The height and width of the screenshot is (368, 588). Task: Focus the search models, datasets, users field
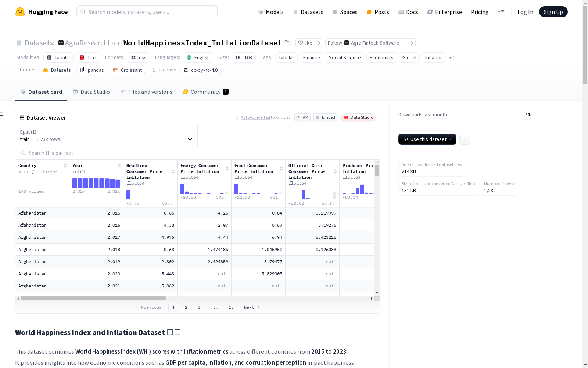pyautogui.click(x=147, y=12)
